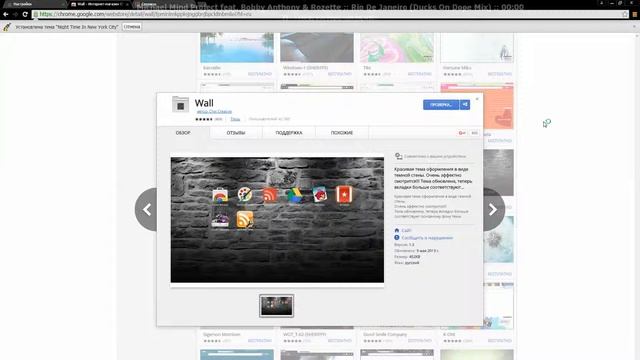640x360 pixels.
Task: Click the blue alert icon beside report link
Action: [x=397, y=238]
